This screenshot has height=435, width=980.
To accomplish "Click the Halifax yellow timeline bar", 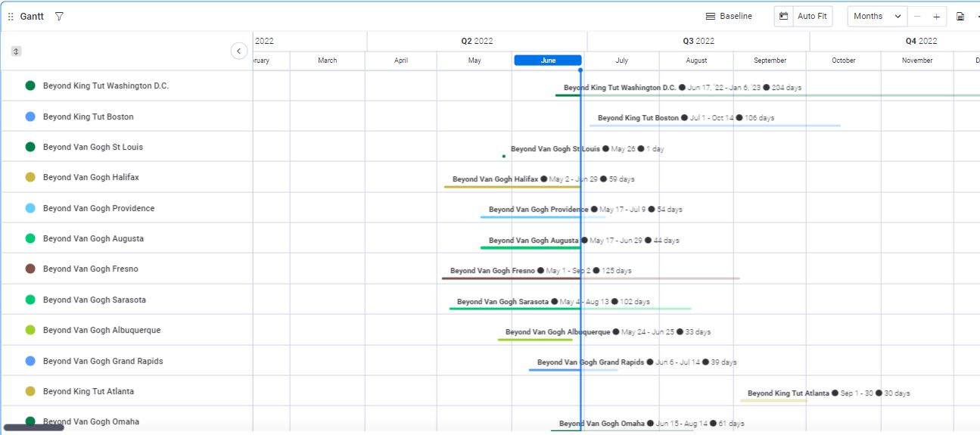I will pyautogui.click(x=512, y=187).
